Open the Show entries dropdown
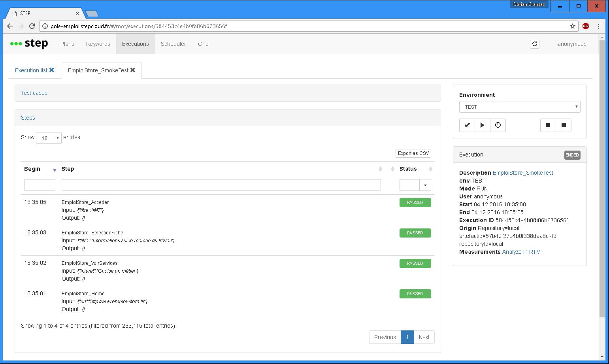609x364 pixels. point(48,138)
